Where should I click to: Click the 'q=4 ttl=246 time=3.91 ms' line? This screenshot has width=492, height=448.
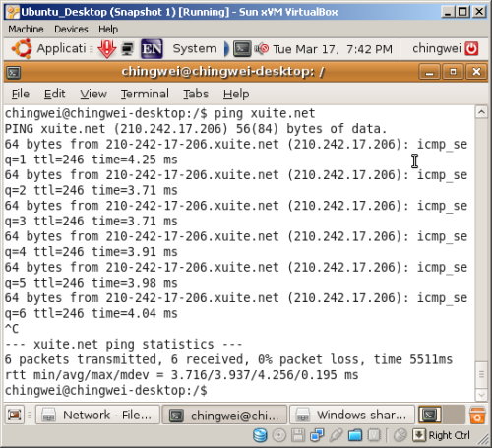tap(92, 252)
